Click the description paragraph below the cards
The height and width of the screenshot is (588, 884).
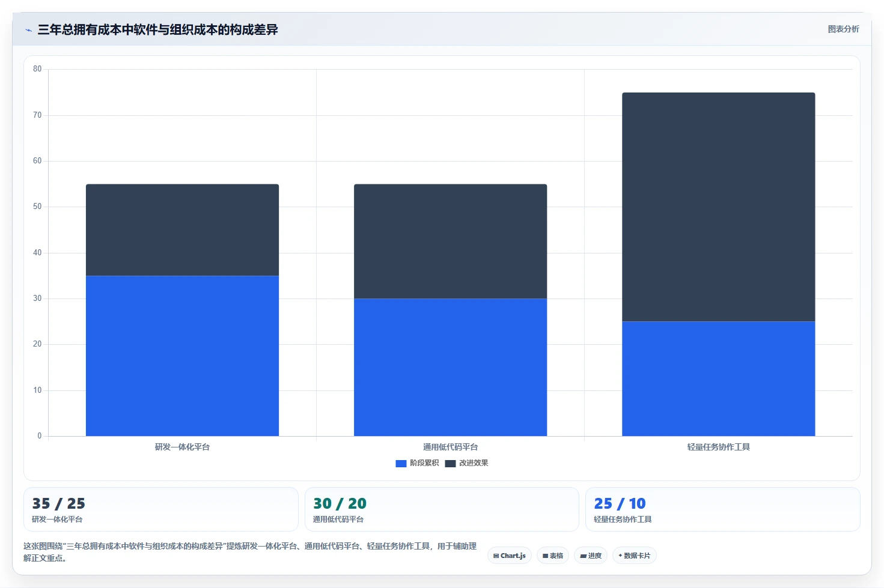(250, 552)
